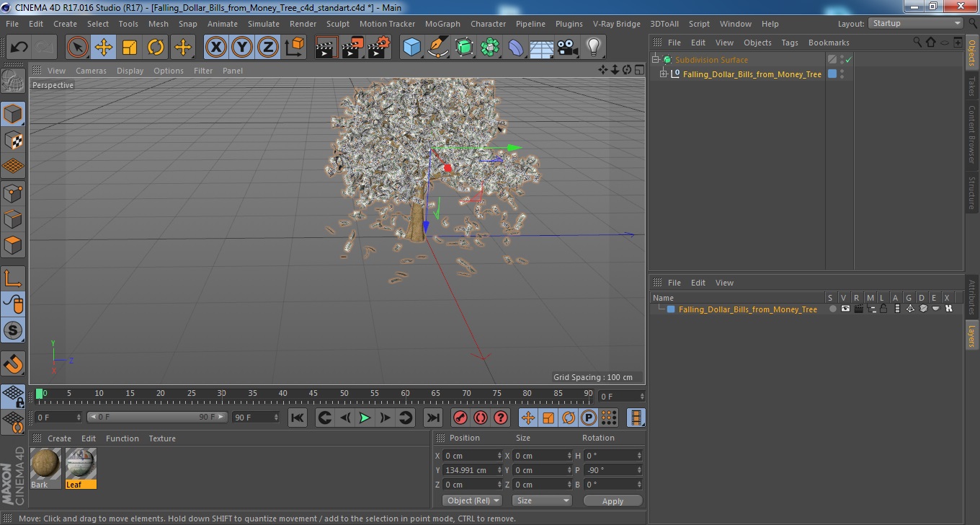
Task: Open Object Manager Tags menu
Action: click(x=790, y=43)
